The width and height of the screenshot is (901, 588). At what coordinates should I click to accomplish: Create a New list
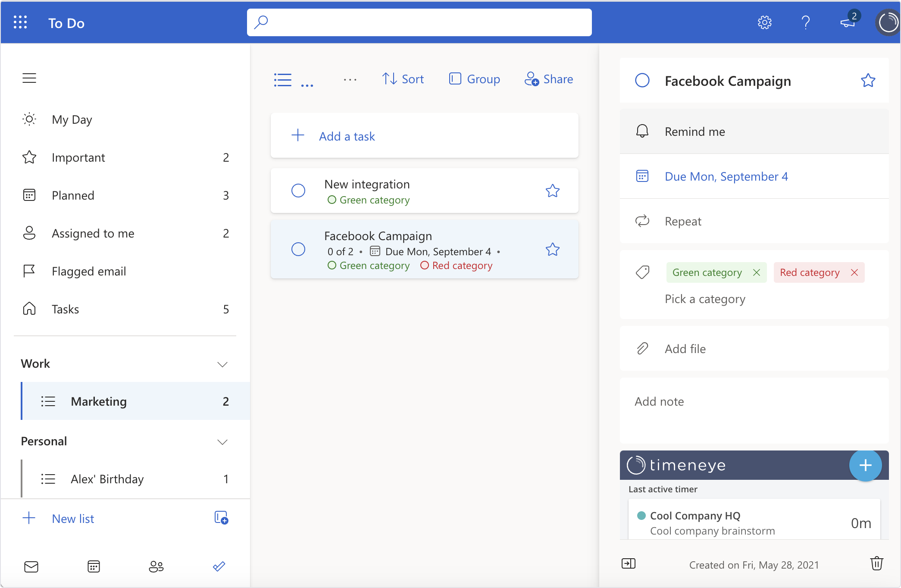point(72,518)
